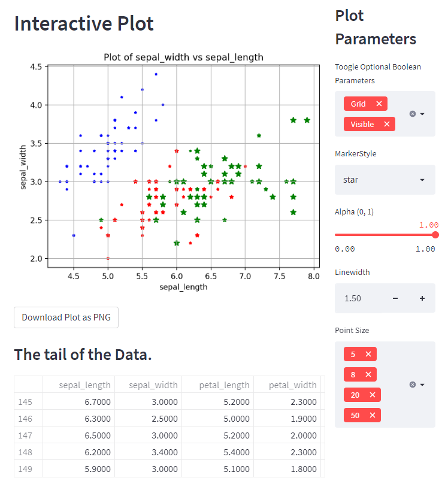Increase Linewidth with plus button
The height and width of the screenshot is (481, 448).
pos(422,298)
